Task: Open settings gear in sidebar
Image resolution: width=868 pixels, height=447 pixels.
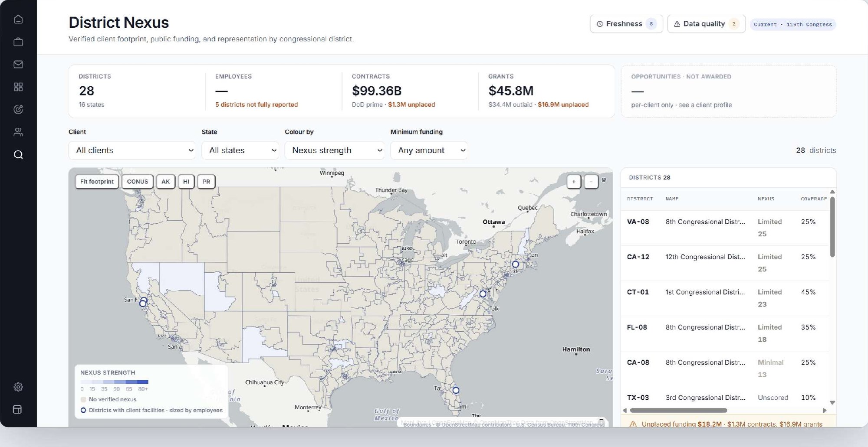Action: (18, 387)
